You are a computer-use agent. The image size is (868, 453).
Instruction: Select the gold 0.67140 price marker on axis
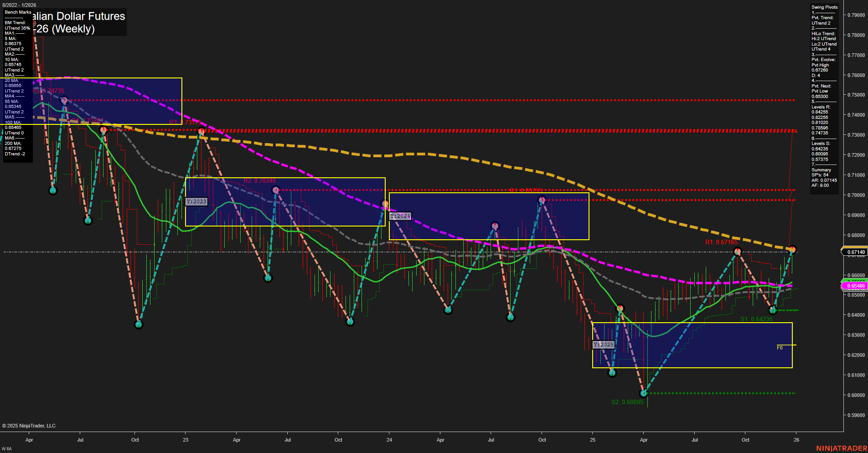coord(856,252)
